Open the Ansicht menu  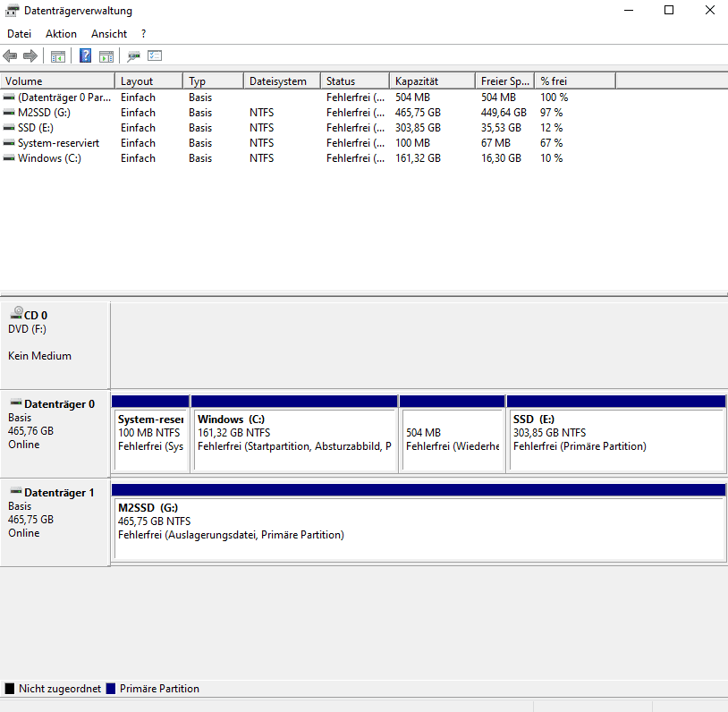point(109,34)
